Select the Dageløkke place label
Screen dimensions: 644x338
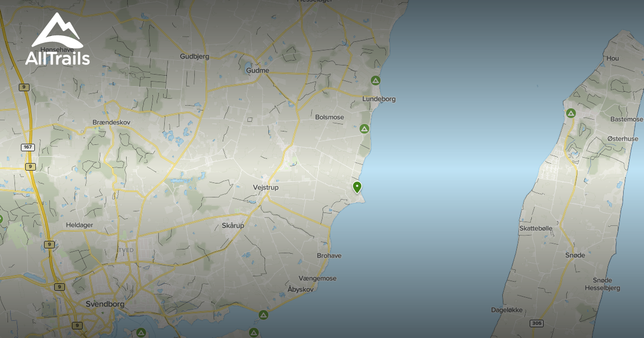click(x=507, y=310)
